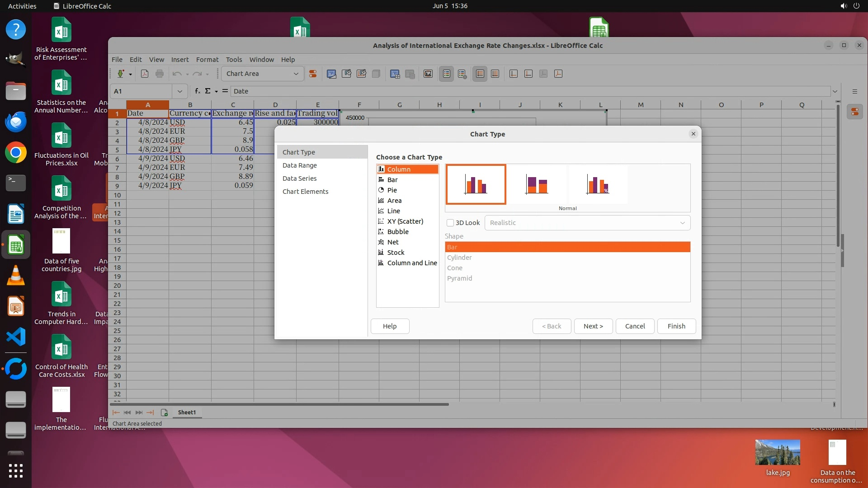The image size is (868, 488).
Task: Select the Stock chart type
Action: 395,253
